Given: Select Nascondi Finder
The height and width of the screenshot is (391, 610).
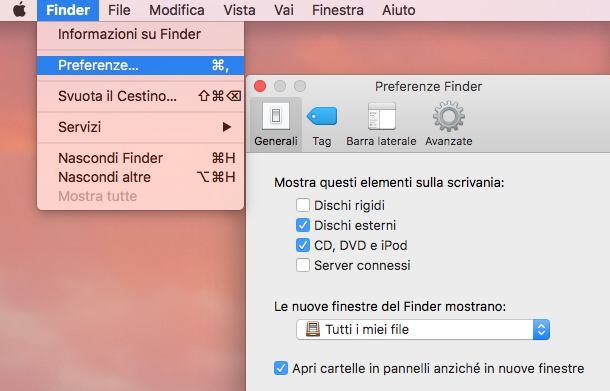Looking at the screenshot, I should pos(140,158).
